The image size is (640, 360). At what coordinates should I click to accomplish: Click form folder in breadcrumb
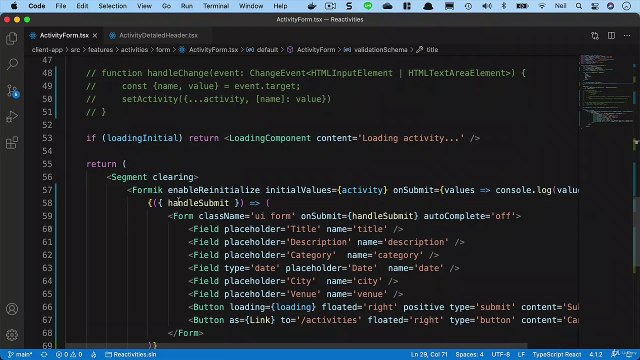pos(163,50)
